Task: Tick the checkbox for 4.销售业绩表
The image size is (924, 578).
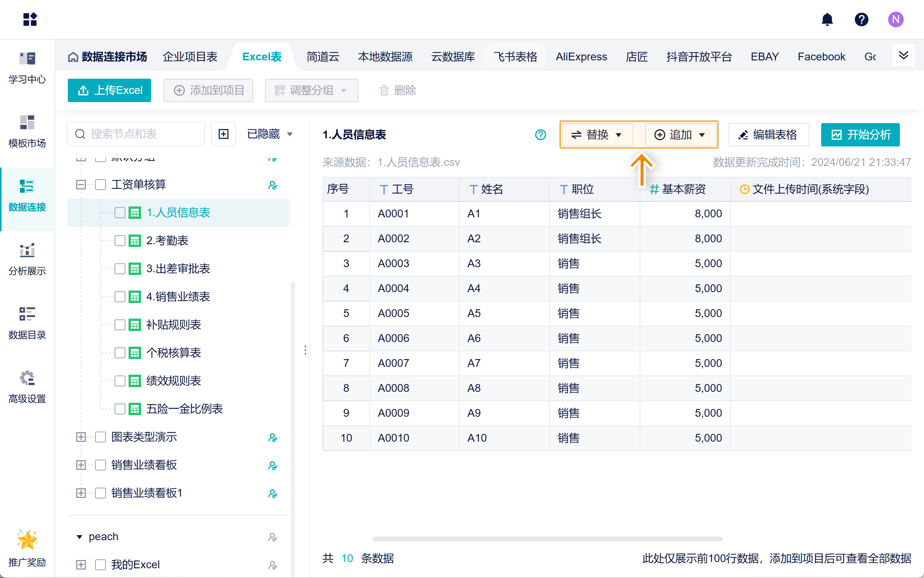Action: (120, 297)
